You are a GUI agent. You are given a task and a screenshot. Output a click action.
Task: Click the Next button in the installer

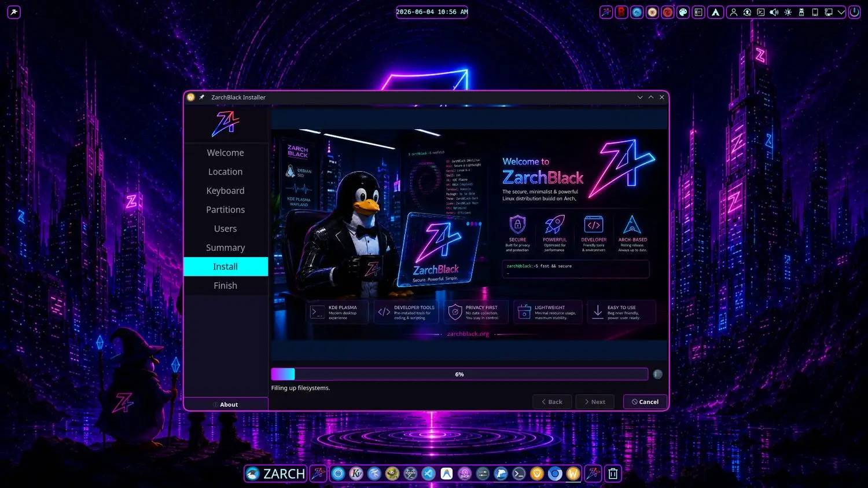tap(595, 402)
